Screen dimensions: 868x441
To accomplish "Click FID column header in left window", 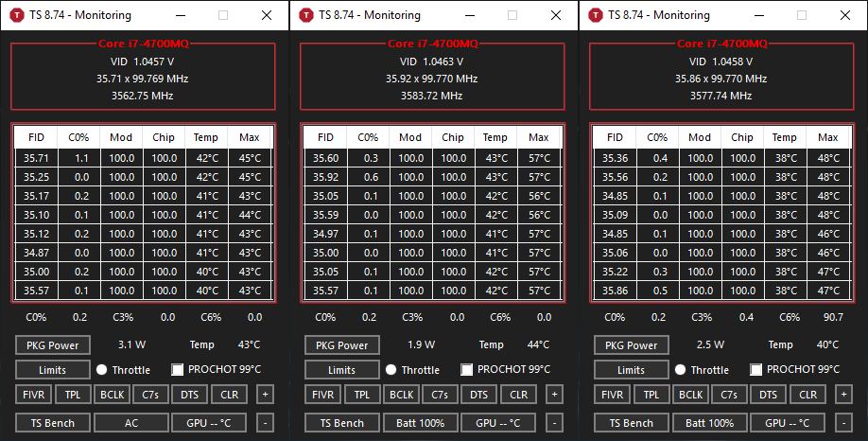I will (36, 137).
